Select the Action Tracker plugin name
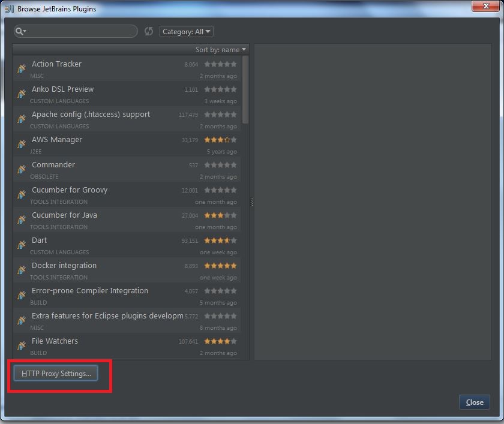 (x=56, y=64)
